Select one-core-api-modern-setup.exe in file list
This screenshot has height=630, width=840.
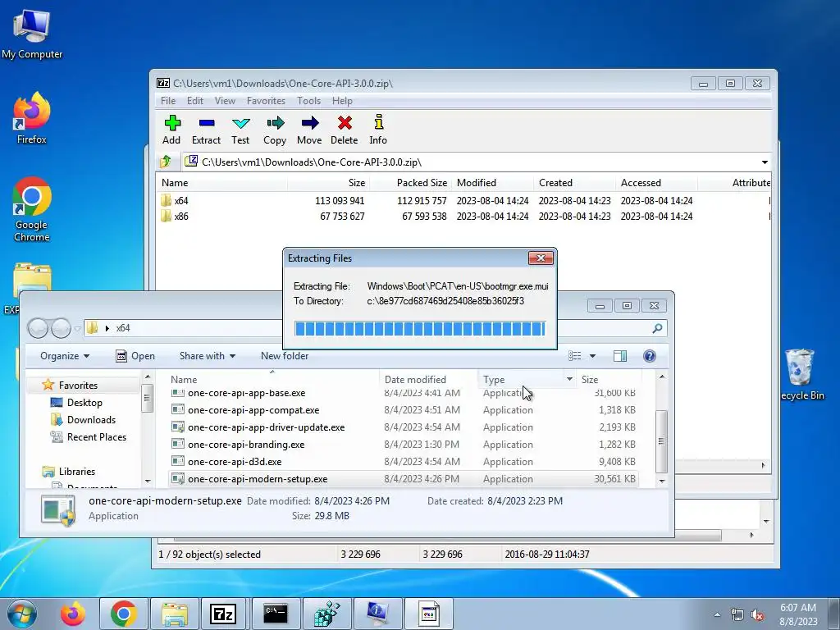(x=404, y=478)
